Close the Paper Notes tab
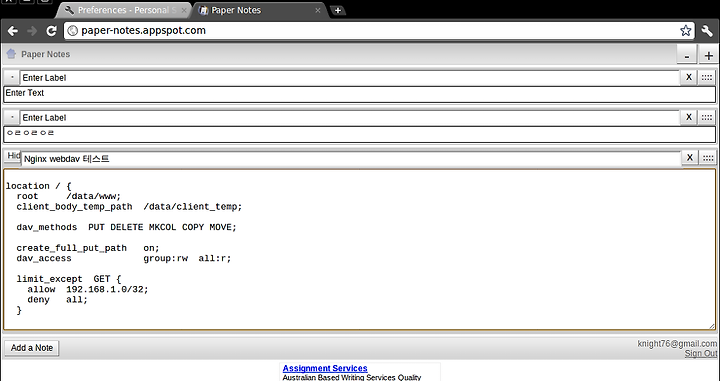The image size is (720, 381). 317,10
